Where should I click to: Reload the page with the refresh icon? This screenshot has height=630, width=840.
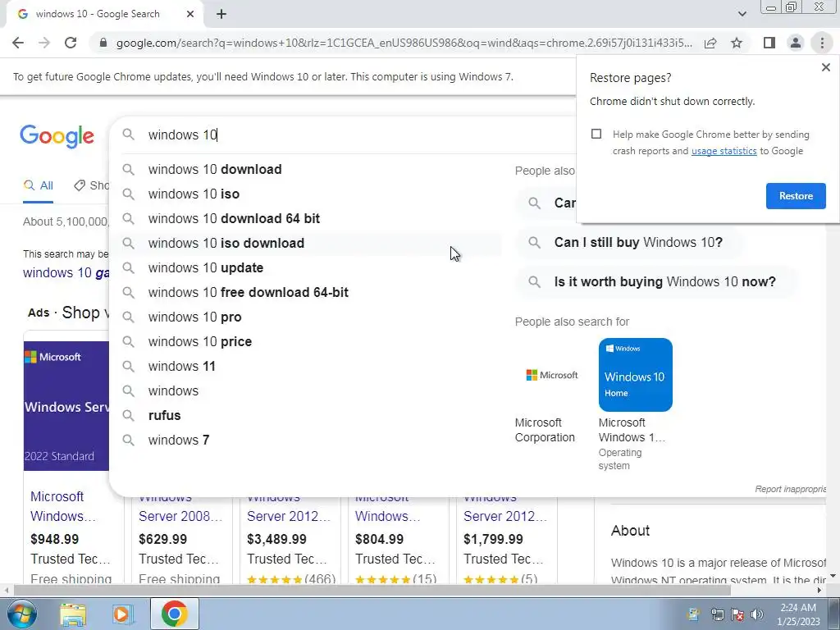point(71,43)
